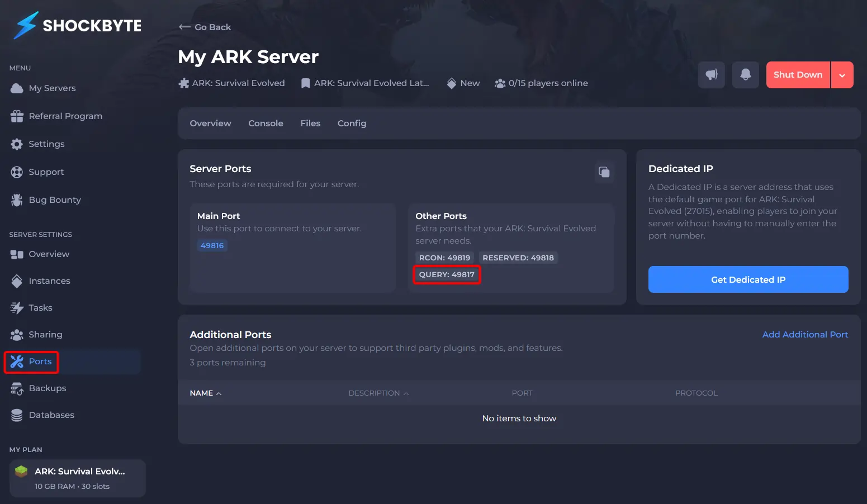The image size is (867, 504).
Task: Open My Servers cloud icon
Action: coord(17,88)
